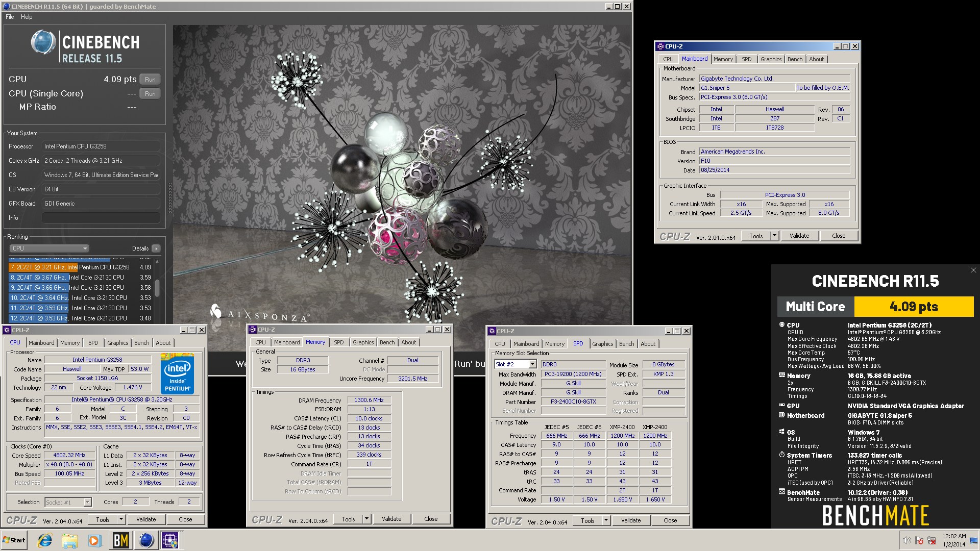Open About tab in CPU-Z SPD window
980x551 pixels.
648,344
